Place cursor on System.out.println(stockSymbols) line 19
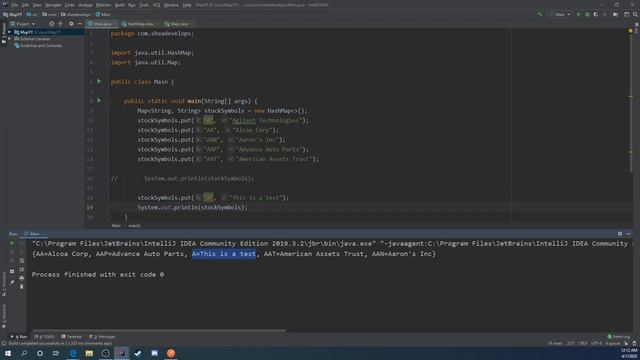Screen dimensions: 640x360 click(x=192, y=207)
